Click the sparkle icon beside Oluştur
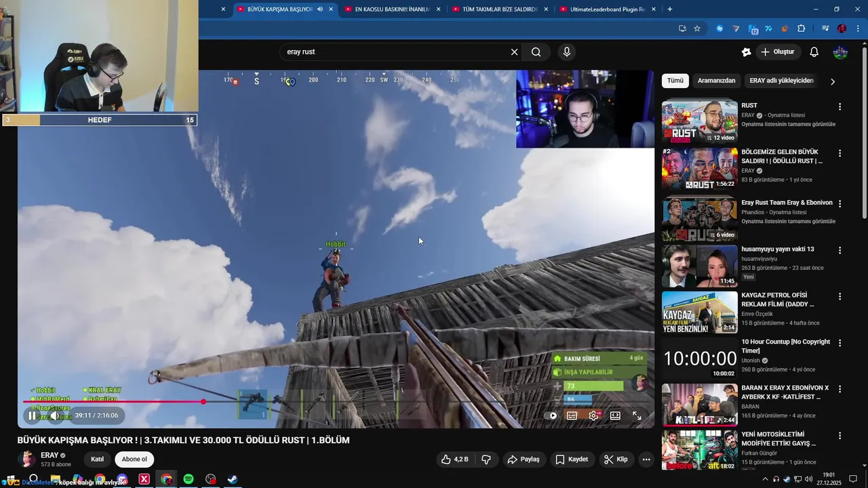Viewport: 868px width, 488px height. click(747, 52)
